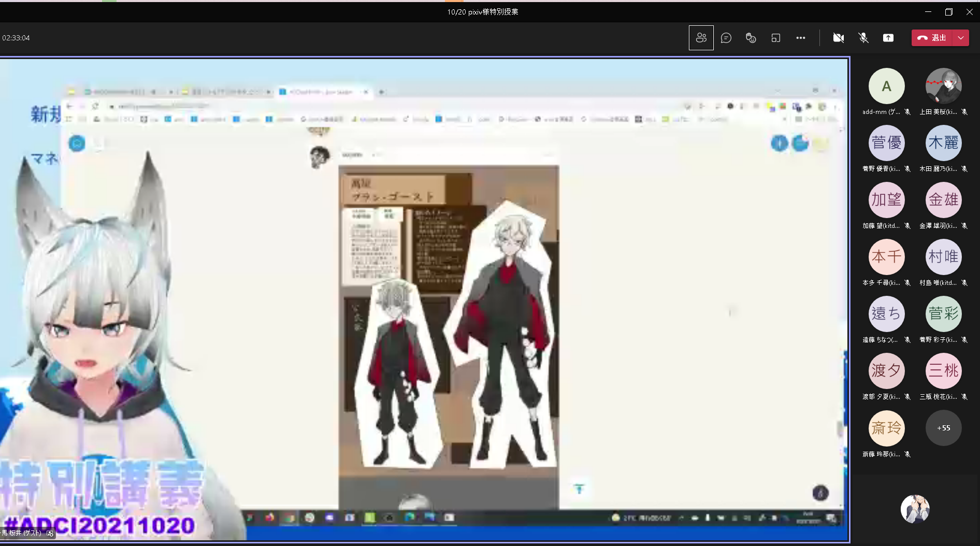Select participant 村唯 avatar

pos(944,257)
